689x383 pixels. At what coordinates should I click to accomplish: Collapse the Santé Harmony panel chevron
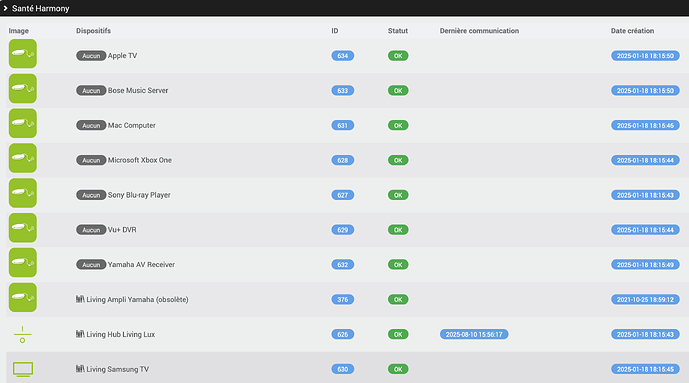point(5,8)
